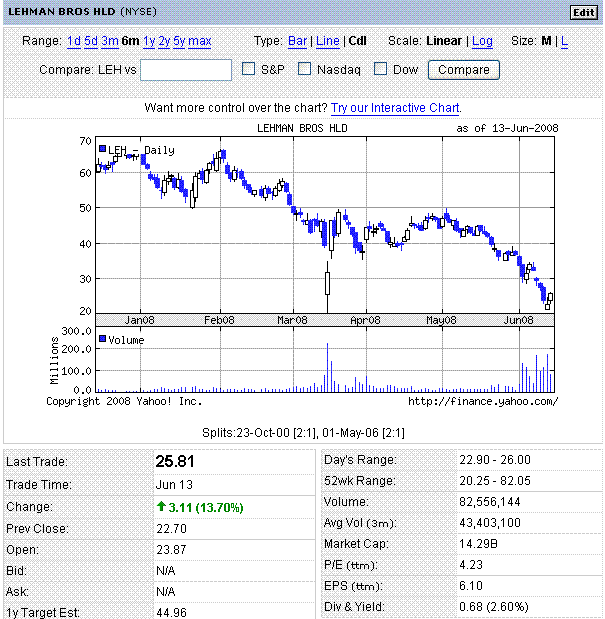Switch scale to Log
This screenshot has width=605, height=619.
click(x=482, y=41)
